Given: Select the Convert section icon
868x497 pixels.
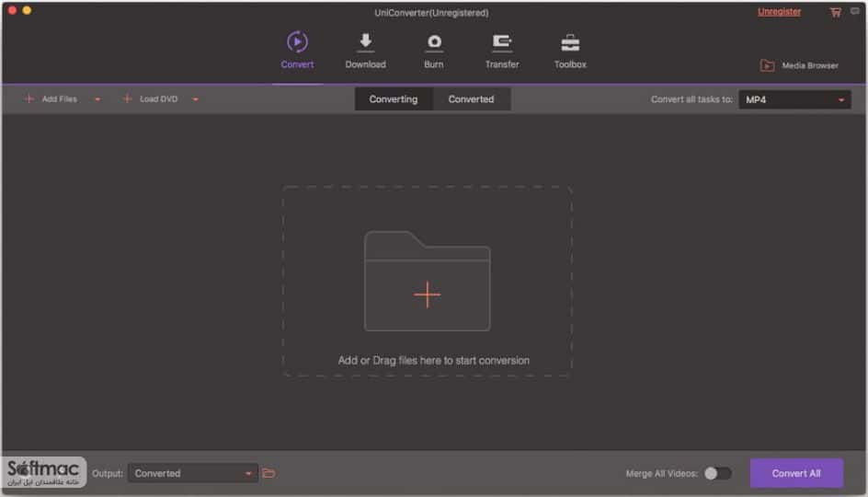Looking at the screenshot, I should [297, 41].
